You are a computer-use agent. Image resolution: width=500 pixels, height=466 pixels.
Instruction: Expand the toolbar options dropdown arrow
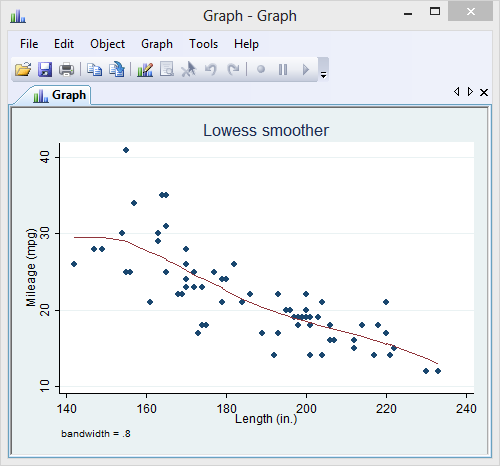point(323,75)
